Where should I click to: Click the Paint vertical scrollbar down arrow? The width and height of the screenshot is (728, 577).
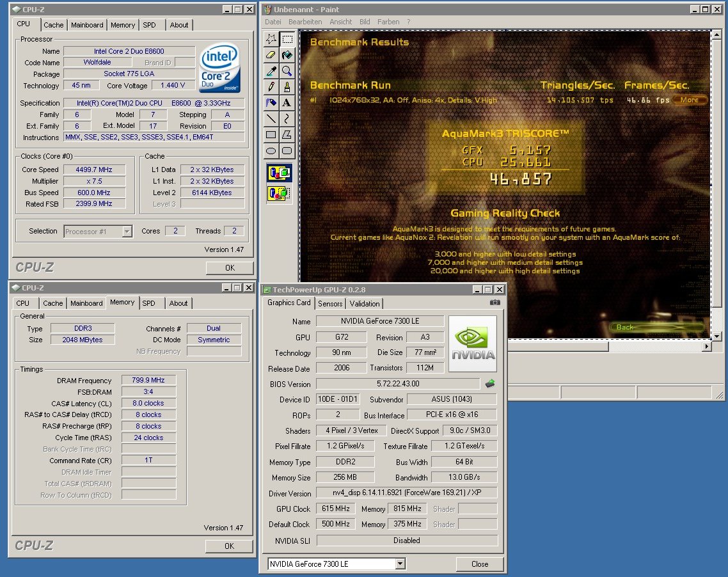(717, 336)
